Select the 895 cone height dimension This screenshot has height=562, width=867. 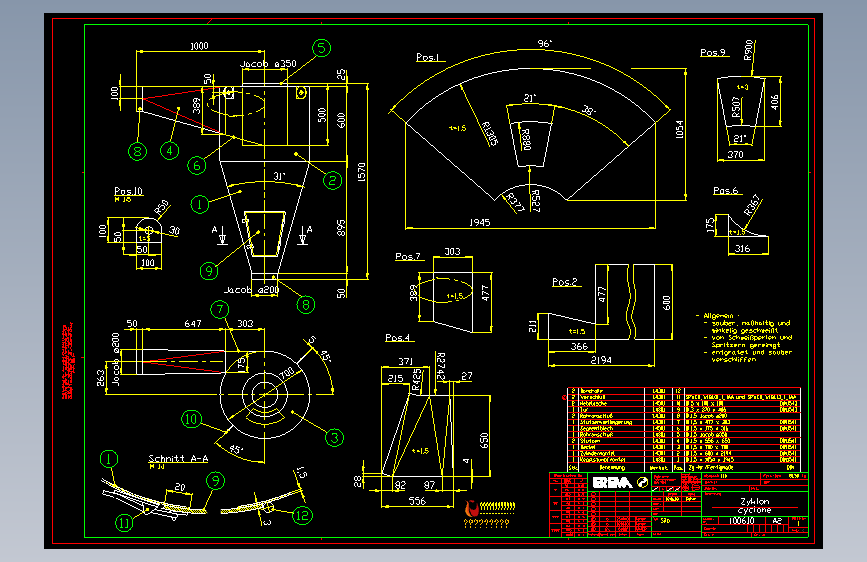(x=341, y=228)
